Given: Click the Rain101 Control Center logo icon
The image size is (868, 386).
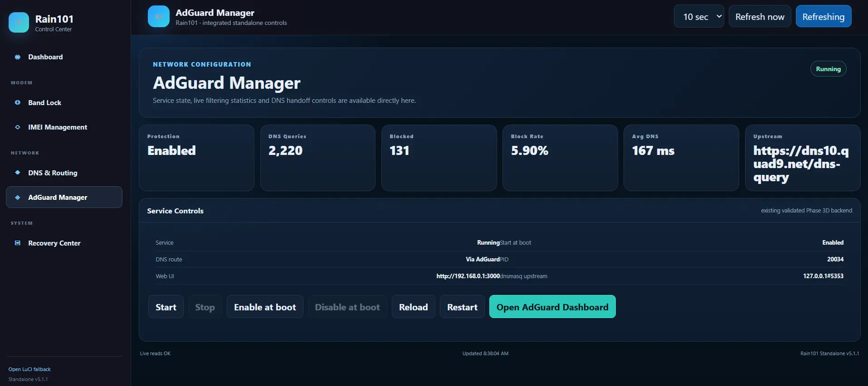Looking at the screenshot, I should point(19,22).
